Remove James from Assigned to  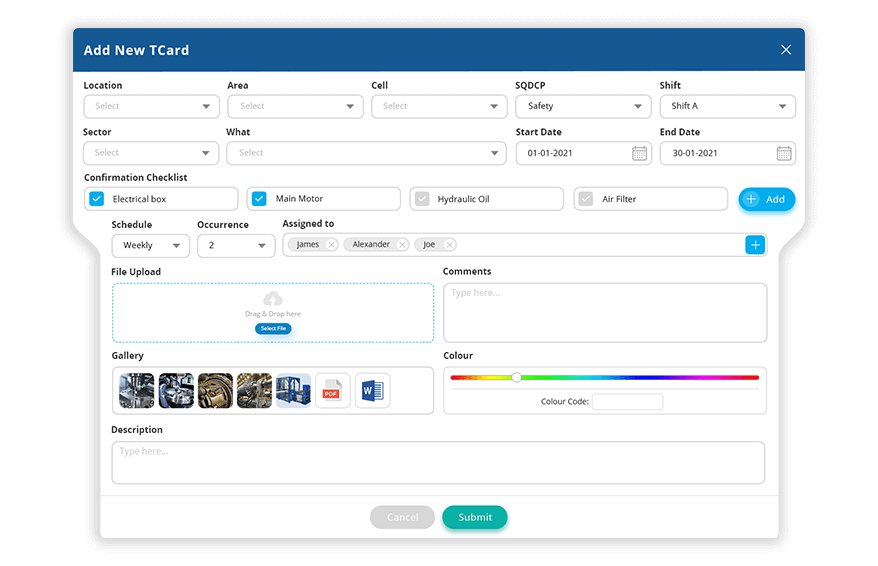tap(331, 245)
